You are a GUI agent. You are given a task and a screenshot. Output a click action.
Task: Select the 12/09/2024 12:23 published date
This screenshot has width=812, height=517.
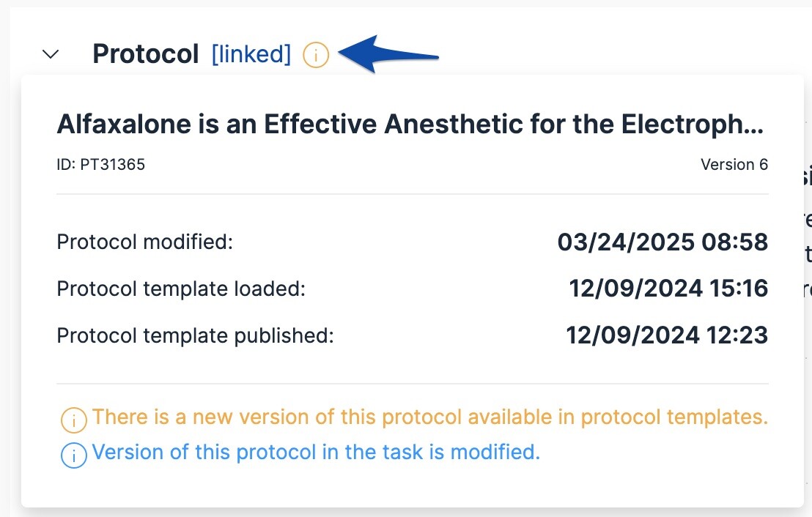pos(667,336)
